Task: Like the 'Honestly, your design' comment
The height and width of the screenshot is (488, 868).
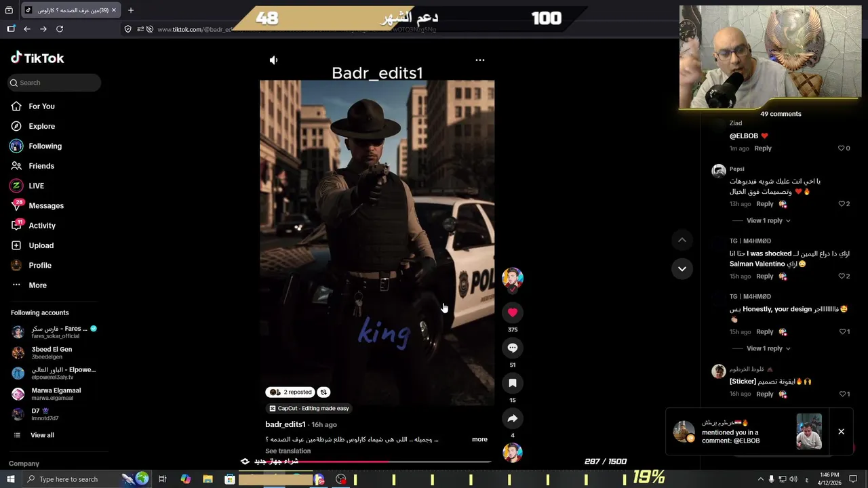Action: click(842, 332)
